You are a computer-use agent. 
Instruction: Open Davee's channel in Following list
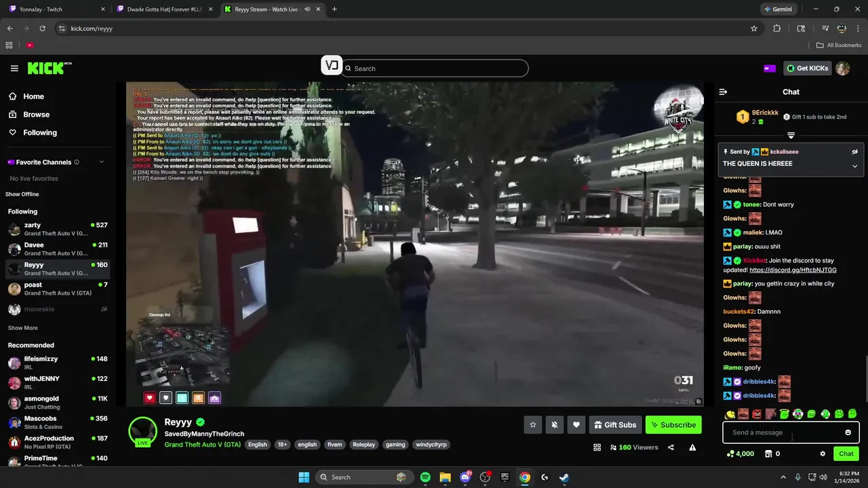[58, 249]
